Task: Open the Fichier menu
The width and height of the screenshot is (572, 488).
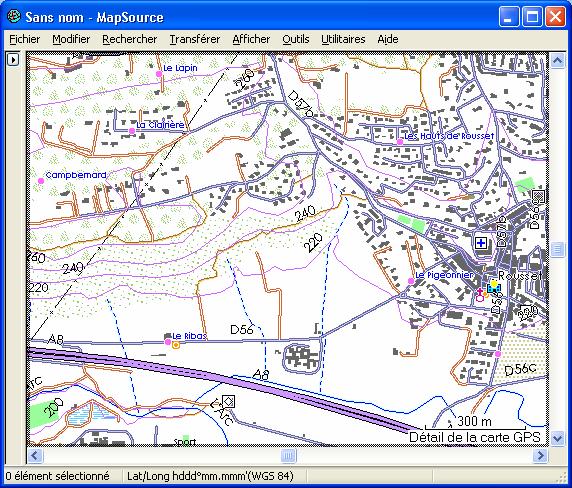Action: 24,39
